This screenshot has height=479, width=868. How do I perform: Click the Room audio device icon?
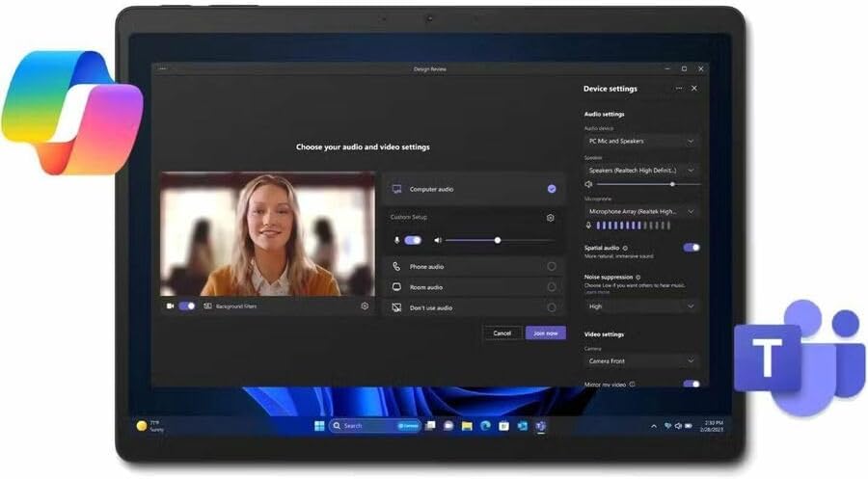coord(396,287)
